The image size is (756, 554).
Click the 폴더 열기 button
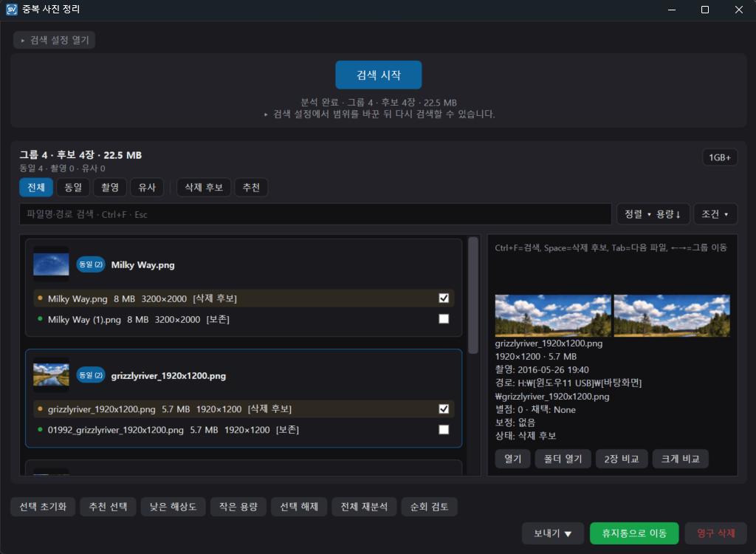pos(563,459)
